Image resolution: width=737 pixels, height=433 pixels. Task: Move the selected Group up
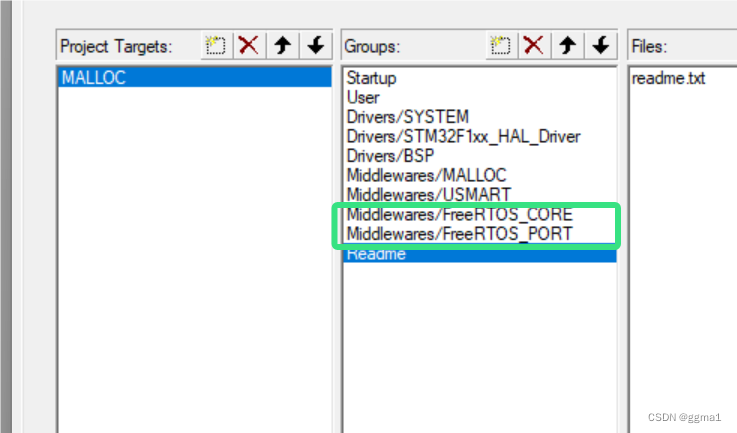567,46
